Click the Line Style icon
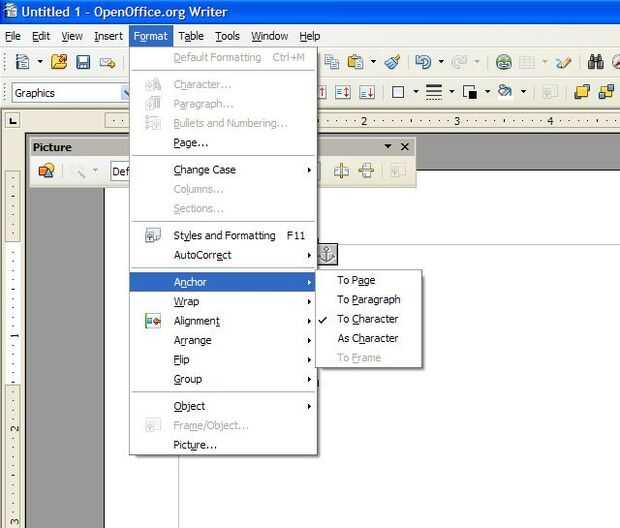The image size is (620, 528). tap(434, 93)
